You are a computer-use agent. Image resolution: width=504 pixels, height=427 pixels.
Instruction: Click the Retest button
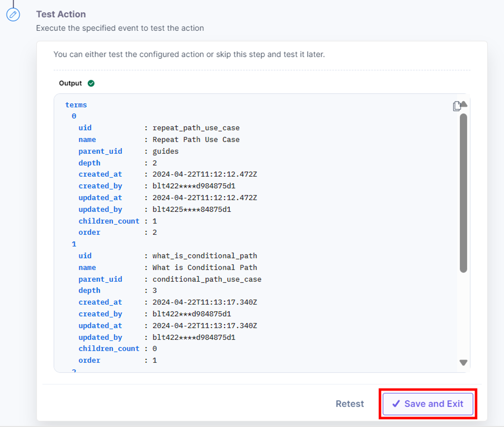(x=350, y=404)
